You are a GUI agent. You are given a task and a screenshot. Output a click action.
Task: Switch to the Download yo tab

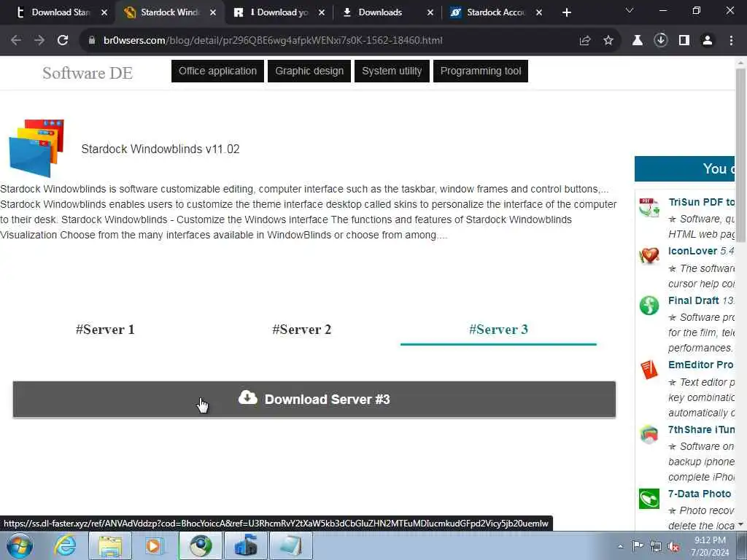(x=280, y=12)
